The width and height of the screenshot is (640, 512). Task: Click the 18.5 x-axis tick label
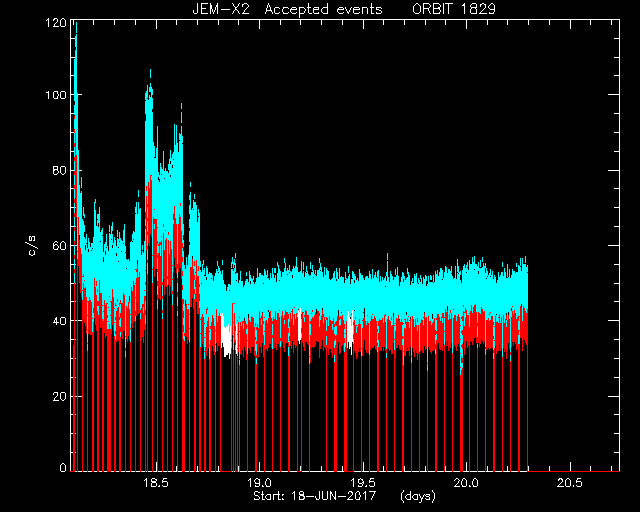[156, 483]
